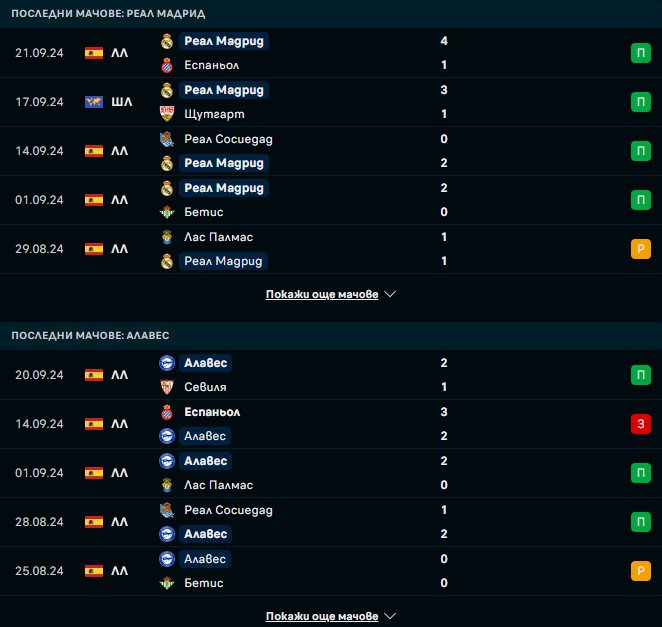Click Las Palmas crest in 29.08.24 match
Viewport: 662px width, 627px height.
pyautogui.click(x=167, y=237)
